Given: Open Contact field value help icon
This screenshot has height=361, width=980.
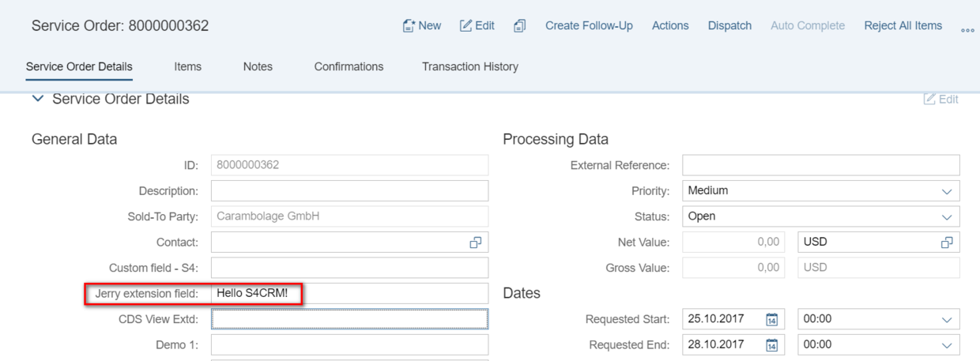Looking at the screenshot, I should coord(474,242).
